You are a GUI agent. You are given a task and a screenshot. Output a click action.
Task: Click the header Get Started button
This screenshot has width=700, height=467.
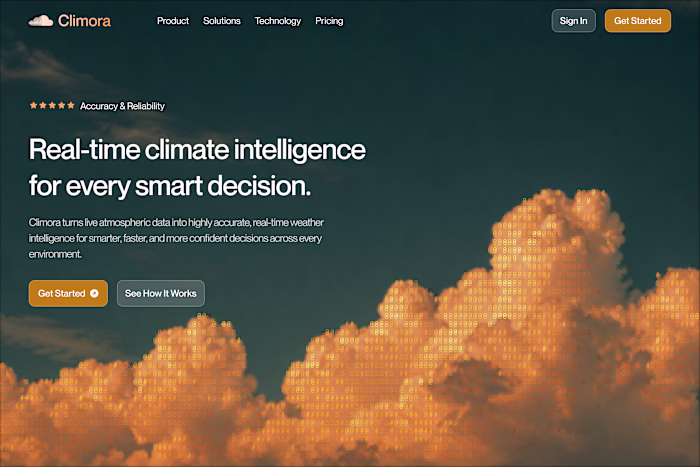(x=638, y=21)
